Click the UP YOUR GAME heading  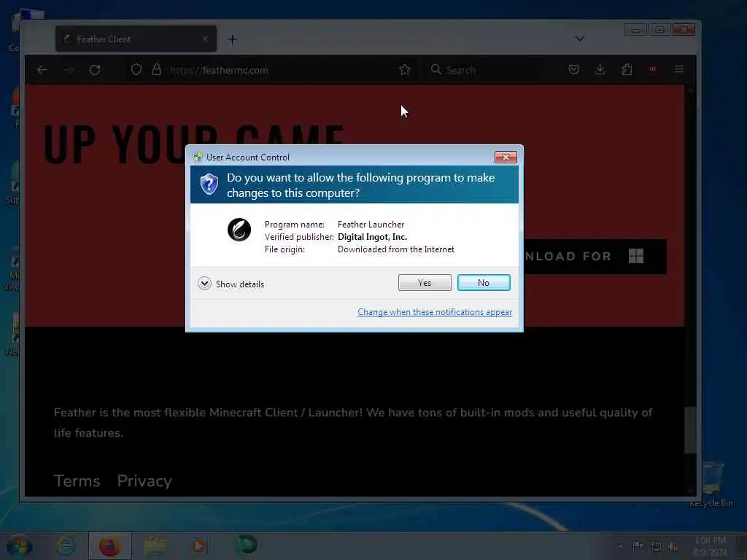(193, 144)
